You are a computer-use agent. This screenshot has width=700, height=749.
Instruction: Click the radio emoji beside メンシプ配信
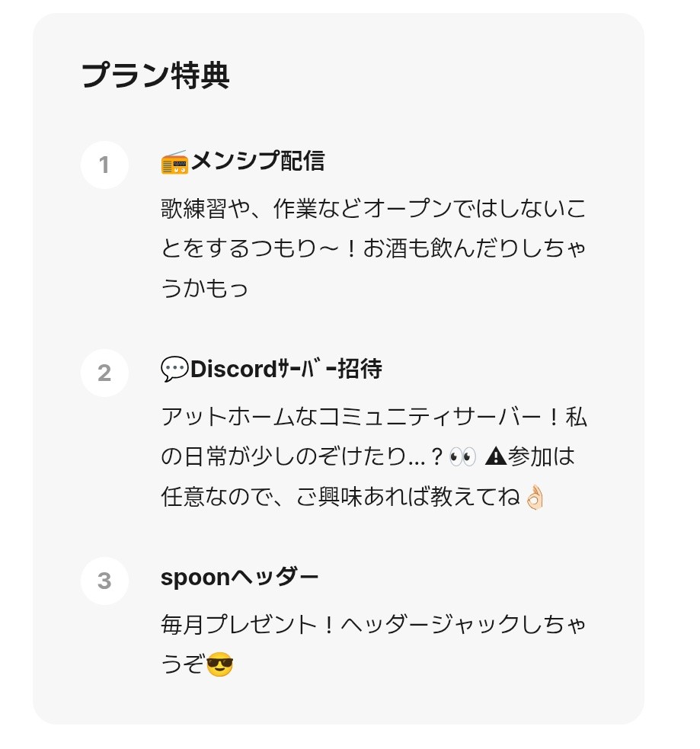click(174, 162)
